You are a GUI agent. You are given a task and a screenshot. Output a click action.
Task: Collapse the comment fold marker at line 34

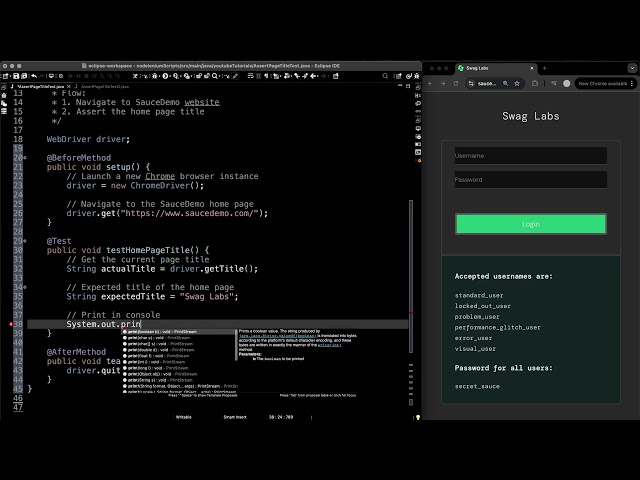25,287
